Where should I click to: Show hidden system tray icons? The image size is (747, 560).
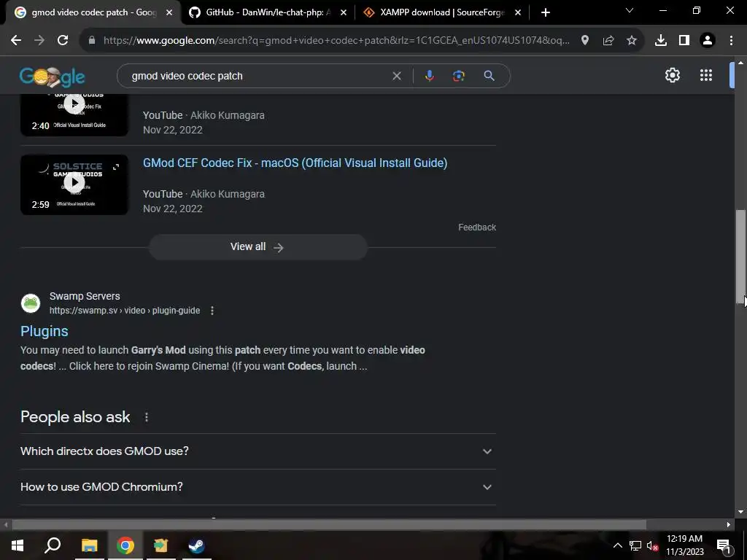[x=617, y=545]
